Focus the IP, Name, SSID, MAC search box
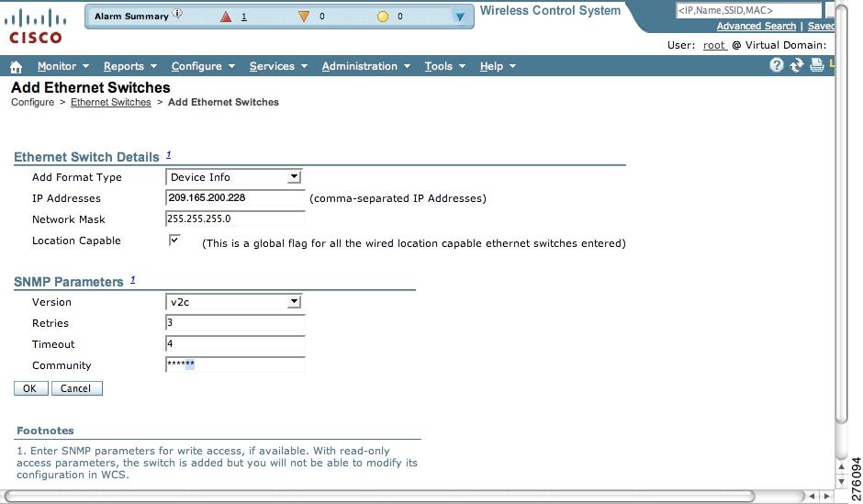This screenshot has height=504, width=863. 748,10
